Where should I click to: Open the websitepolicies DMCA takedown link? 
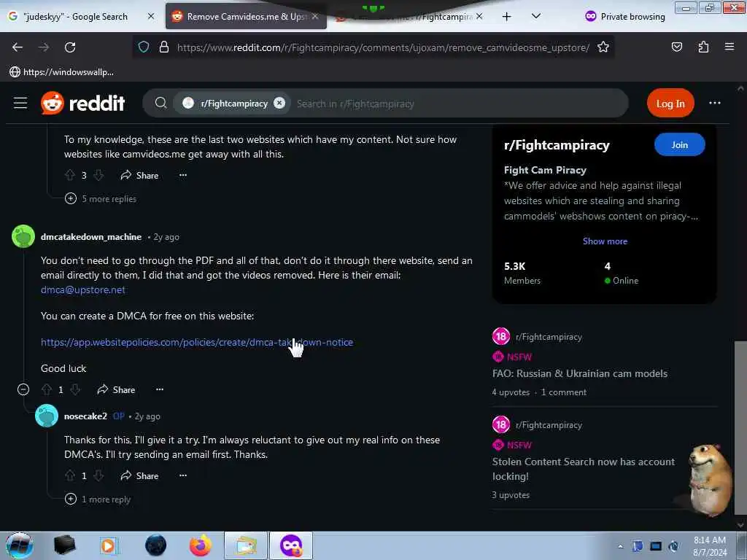pos(197,342)
